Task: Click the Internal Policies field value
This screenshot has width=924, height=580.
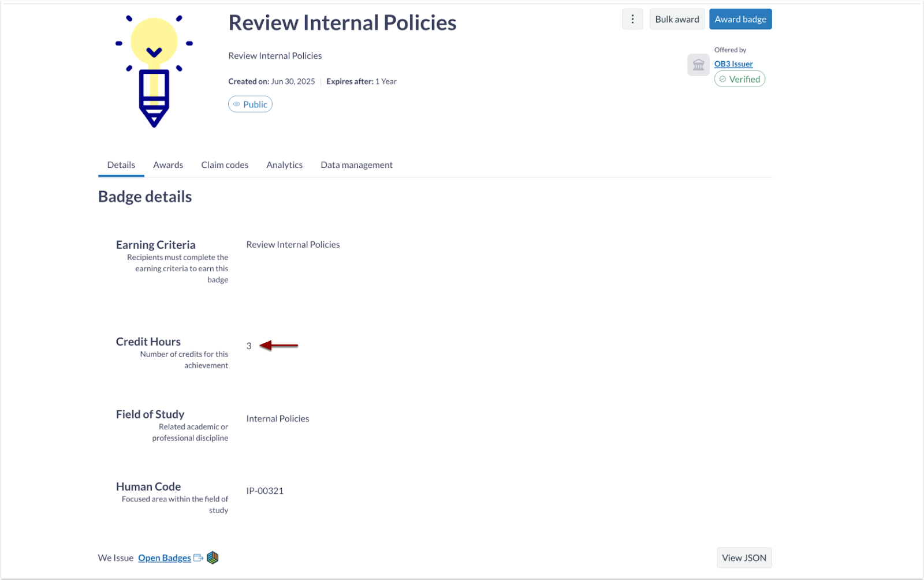Action: pos(278,419)
